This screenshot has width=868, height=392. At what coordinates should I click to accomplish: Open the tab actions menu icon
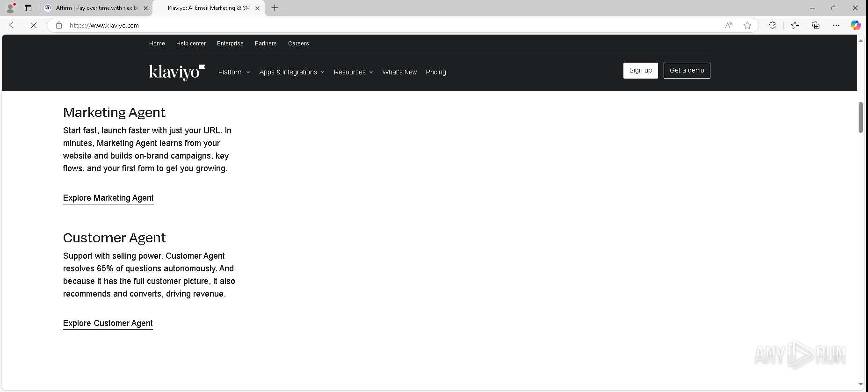(x=28, y=8)
